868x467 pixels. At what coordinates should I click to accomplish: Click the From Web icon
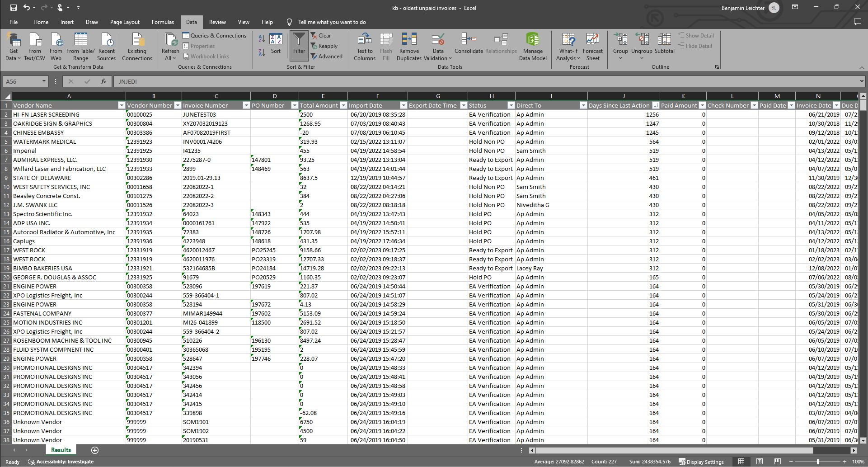56,47
